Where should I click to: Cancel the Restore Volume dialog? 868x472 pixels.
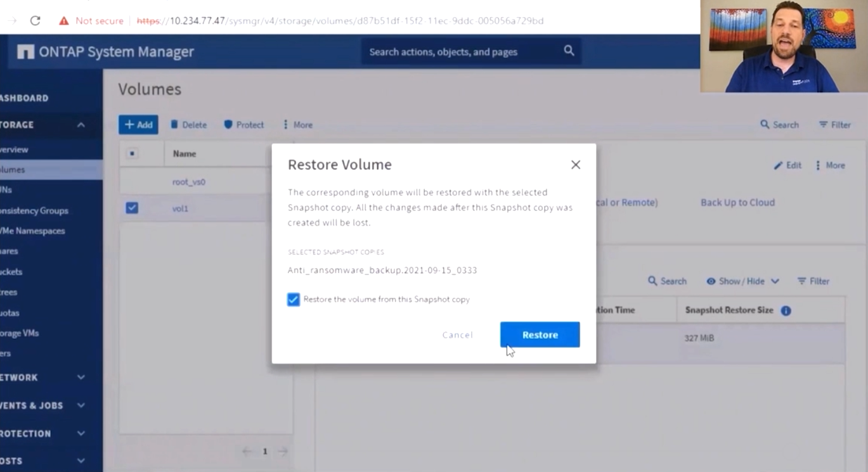pos(458,335)
